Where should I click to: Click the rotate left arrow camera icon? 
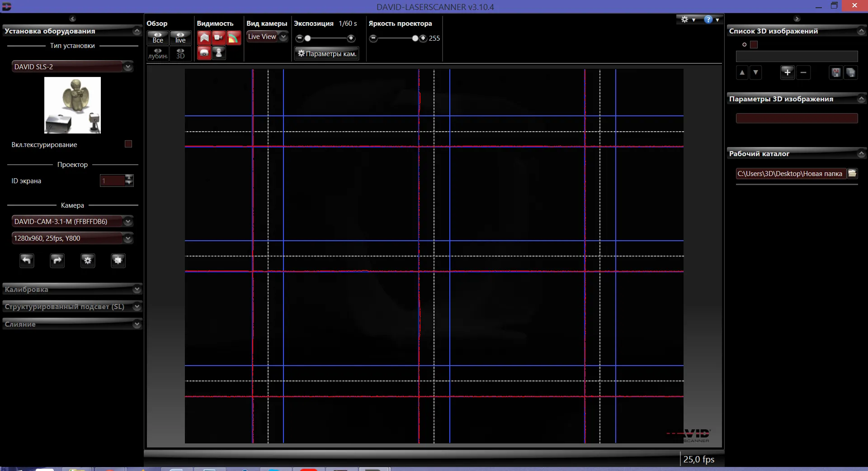point(27,260)
